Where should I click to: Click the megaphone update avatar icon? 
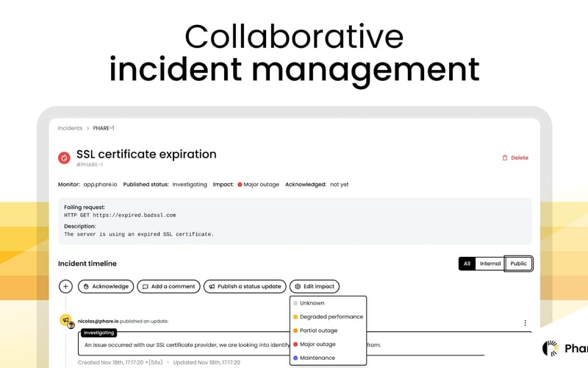65,320
